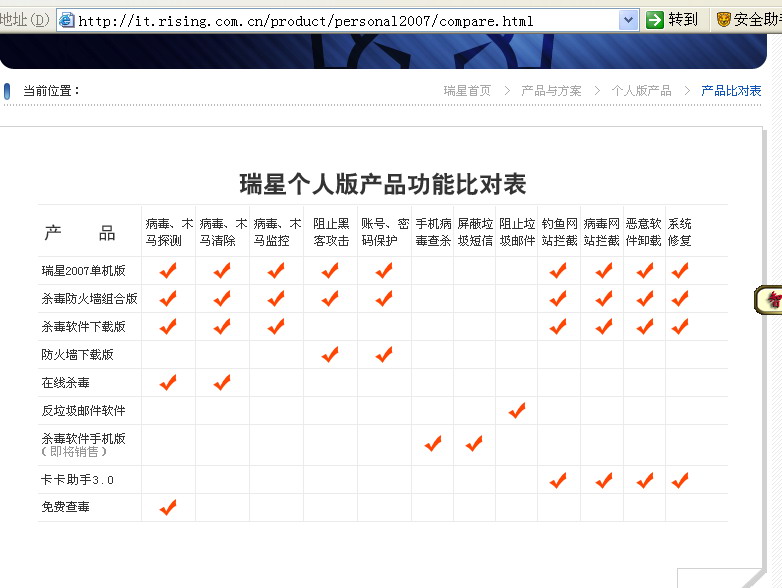782x588 pixels.
Task: Click 阻止黑客攻击 checkmark in 防火墙下载版 row
Action: click(330, 355)
